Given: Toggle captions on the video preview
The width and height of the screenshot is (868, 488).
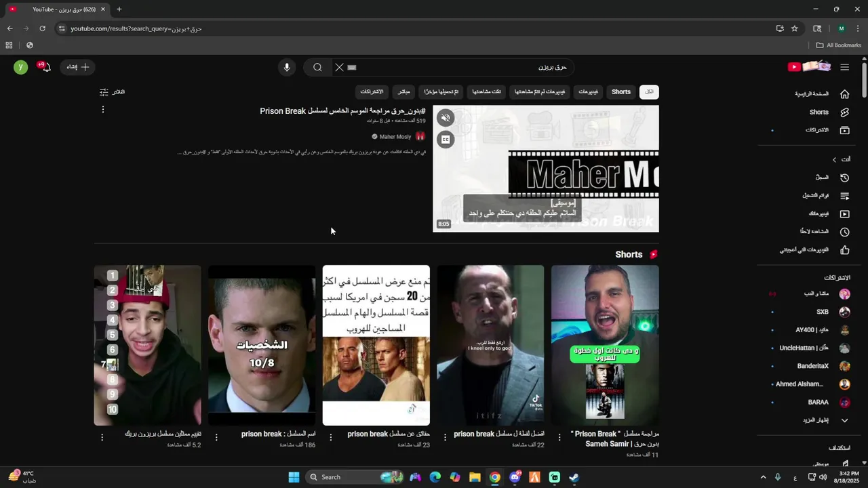Looking at the screenshot, I should pos(446,140).
